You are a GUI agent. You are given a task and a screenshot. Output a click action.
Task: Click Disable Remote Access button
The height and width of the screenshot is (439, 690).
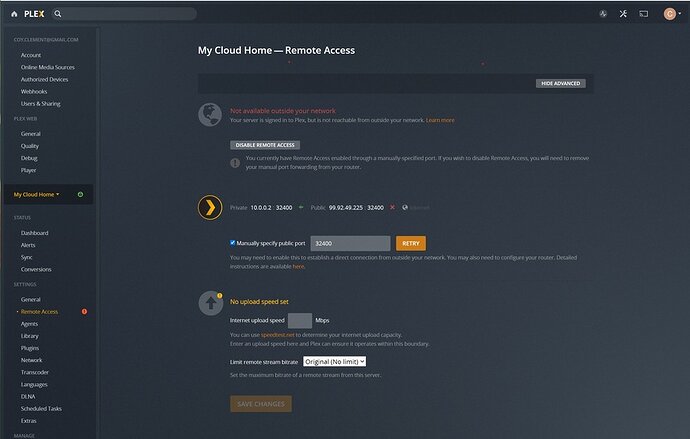(x=265, y=145)
